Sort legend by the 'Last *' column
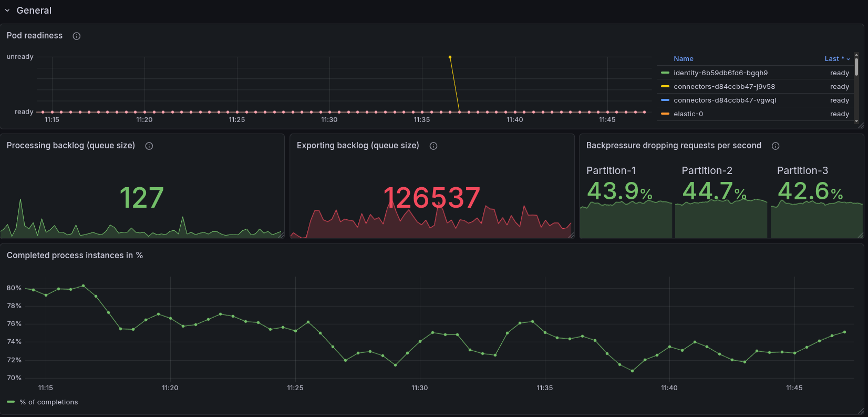Screen dimensions: 868x417 click(836, 59)
